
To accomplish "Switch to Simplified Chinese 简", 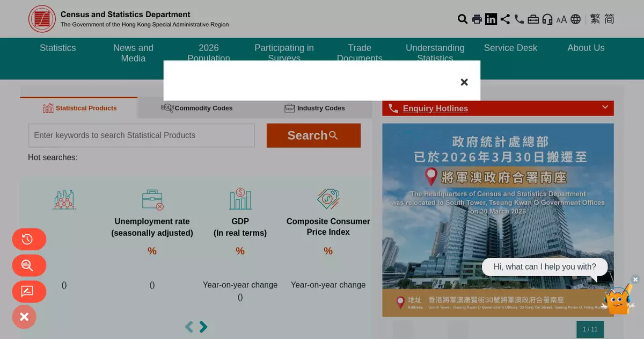I will (609, 19).
